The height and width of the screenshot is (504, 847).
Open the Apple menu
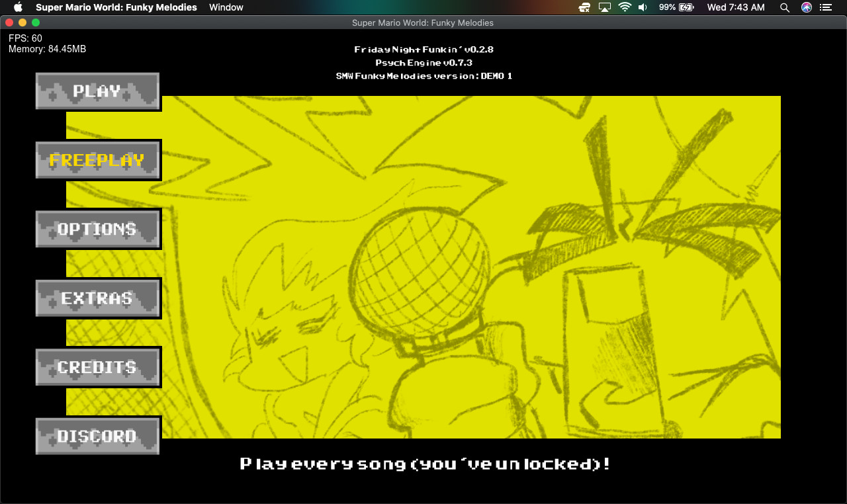pyautogui.click(x=18, y=7)
